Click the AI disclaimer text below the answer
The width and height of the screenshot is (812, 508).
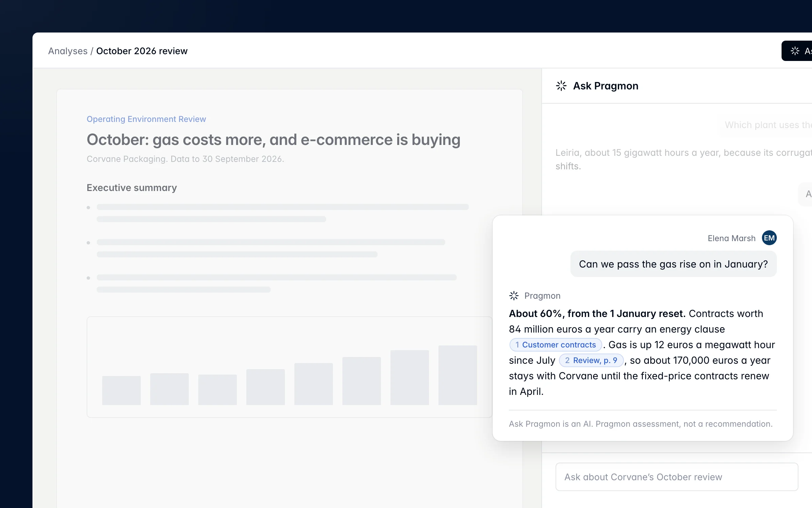click(x=640, y=424)
